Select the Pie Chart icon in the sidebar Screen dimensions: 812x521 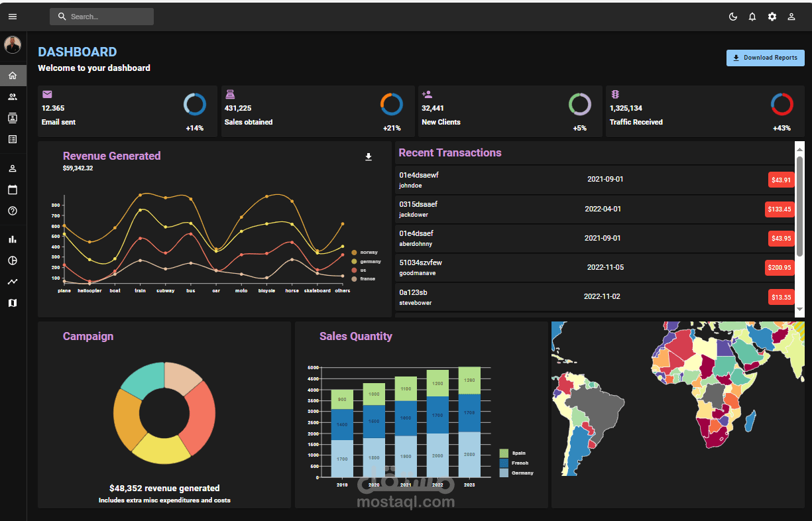click(x=12, y=260)
